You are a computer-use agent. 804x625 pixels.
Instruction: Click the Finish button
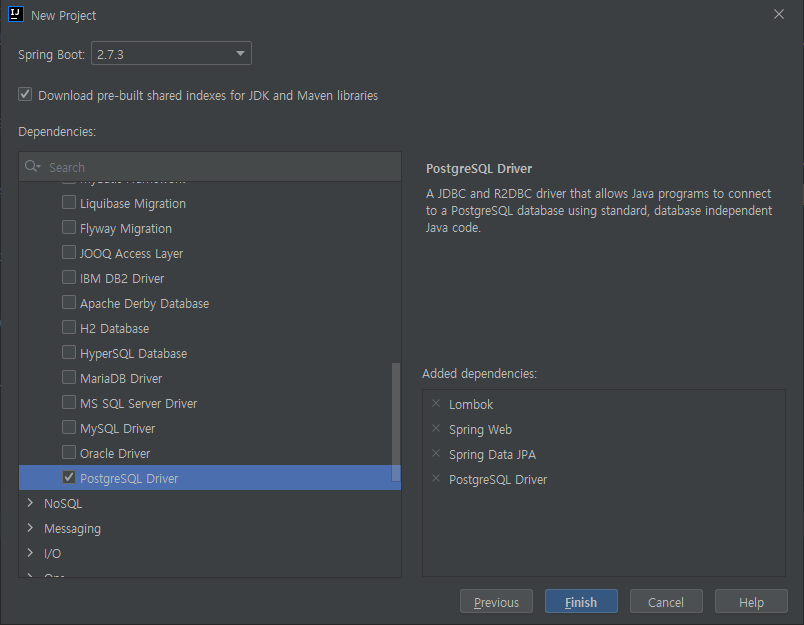click(581, 601)
